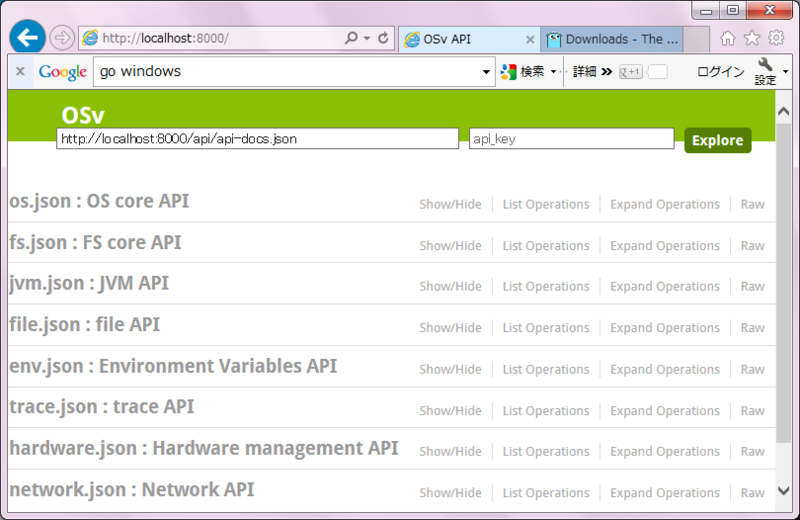
Task: Click Show/Hide for os.json
Action: click(450, 204)
